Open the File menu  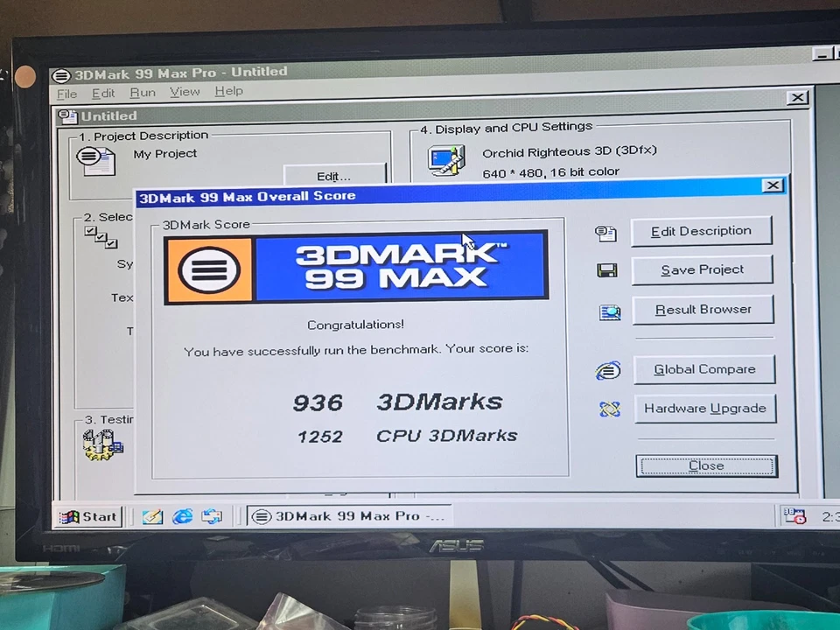pos(66,92)
